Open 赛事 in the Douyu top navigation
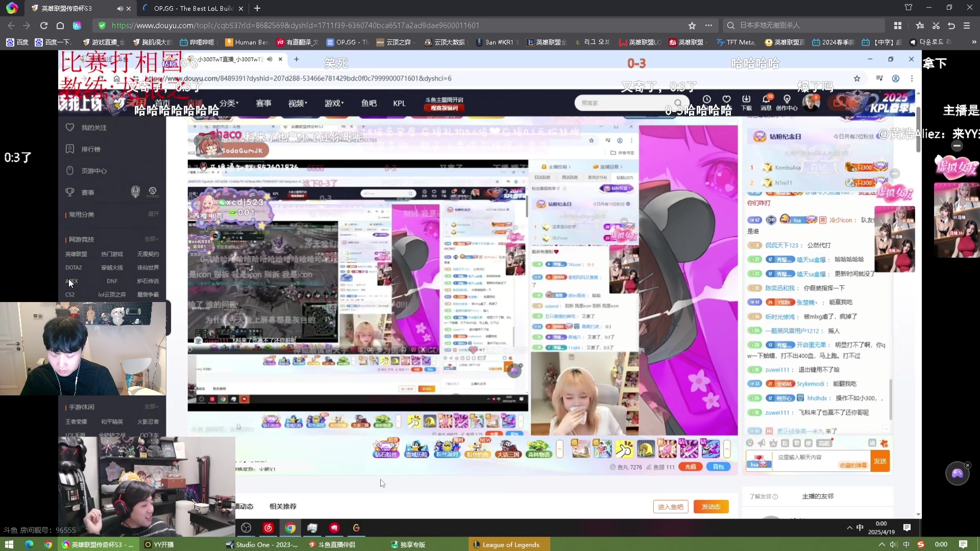The image size is (980, 551). point(263,103)
